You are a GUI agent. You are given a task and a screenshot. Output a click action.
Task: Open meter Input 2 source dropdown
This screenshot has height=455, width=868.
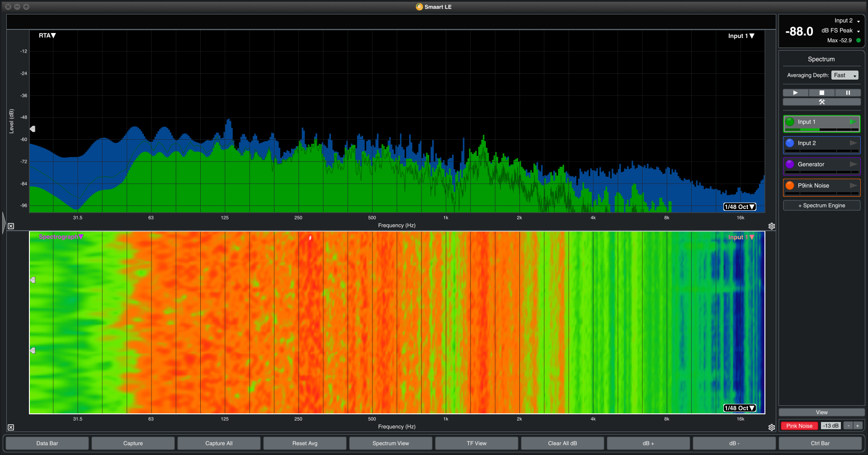pos(847,20)
